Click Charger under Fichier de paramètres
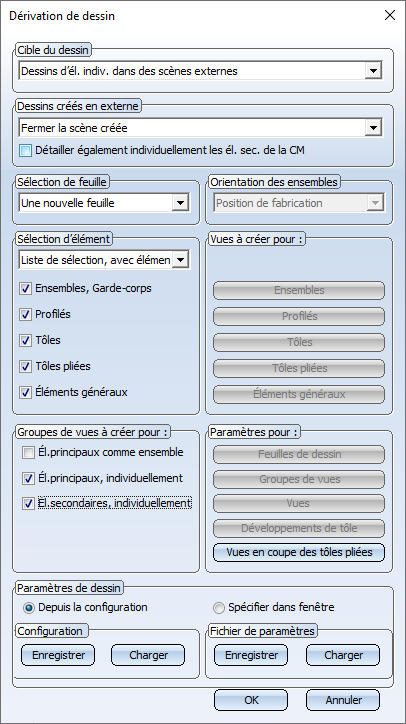Screen dimensions: 406x724 (343, 655)
